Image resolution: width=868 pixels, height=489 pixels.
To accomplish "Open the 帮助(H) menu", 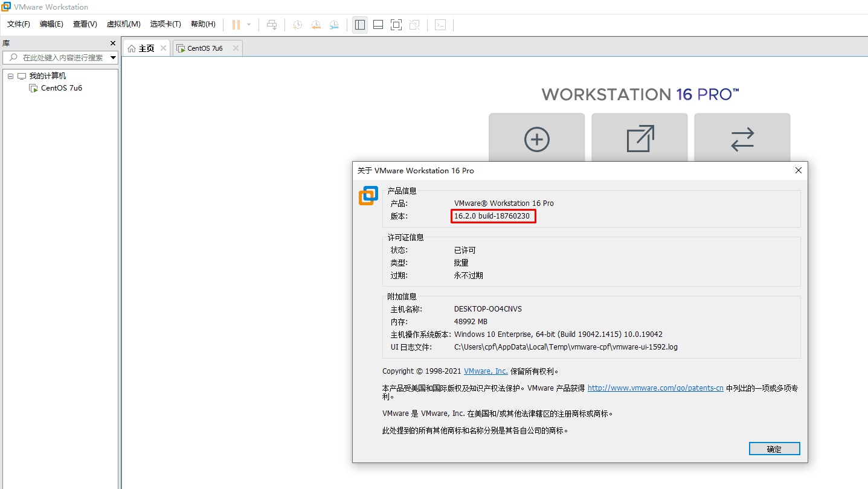I will click(x=203, y=24).
